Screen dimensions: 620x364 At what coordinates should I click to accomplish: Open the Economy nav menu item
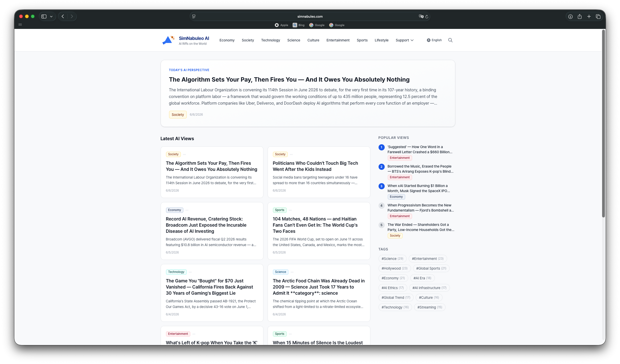tap(227, 40)
